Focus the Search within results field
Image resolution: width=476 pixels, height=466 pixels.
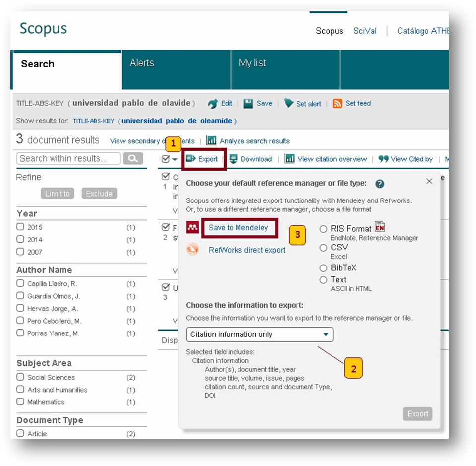[x=68, y=159]
